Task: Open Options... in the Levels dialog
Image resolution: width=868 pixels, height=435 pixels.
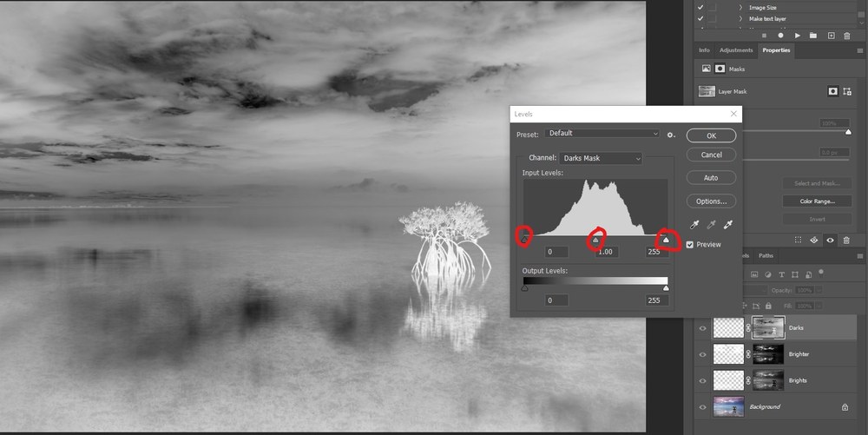Action: click(x=712, y=201)
